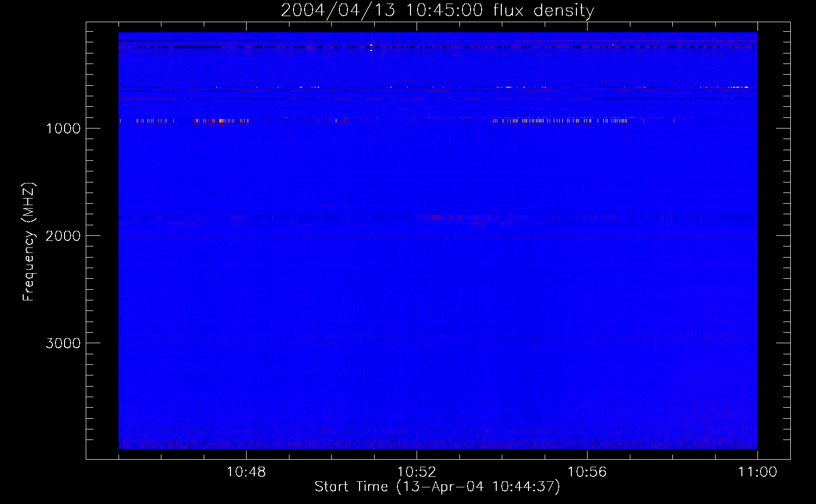816x504 pixels.
Task: Click the 10:48 time tick label
Action: 246,472
